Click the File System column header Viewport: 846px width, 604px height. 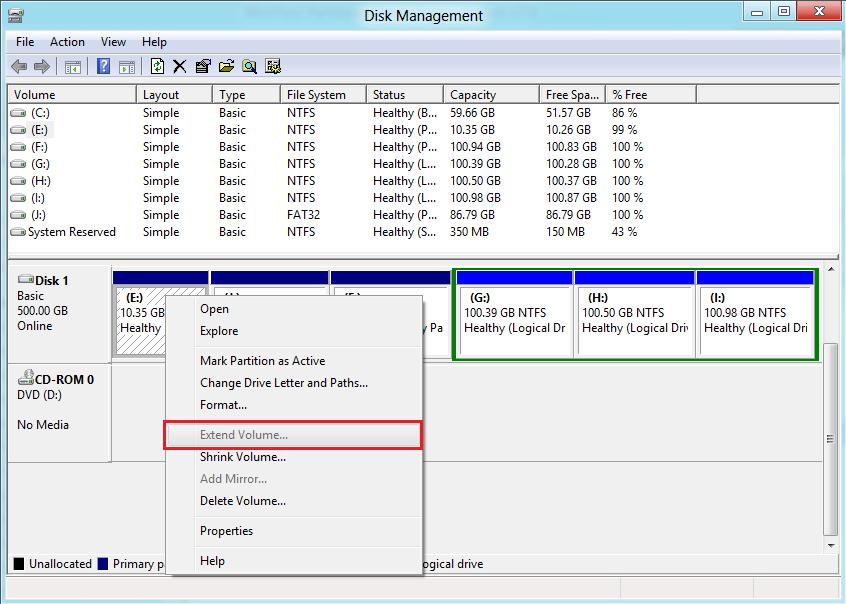point(316,95)
